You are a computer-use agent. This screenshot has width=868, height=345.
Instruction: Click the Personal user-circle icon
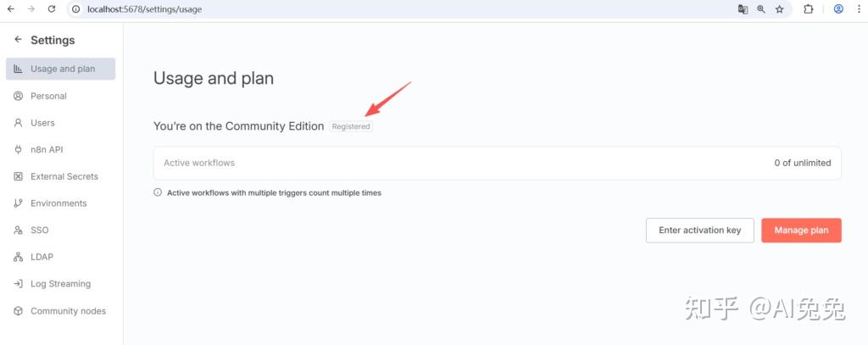click(x=19, y=96)
